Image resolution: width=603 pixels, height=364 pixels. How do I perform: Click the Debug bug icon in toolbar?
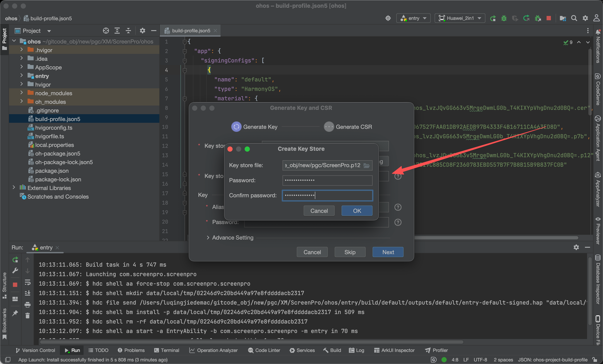[504, 18]
